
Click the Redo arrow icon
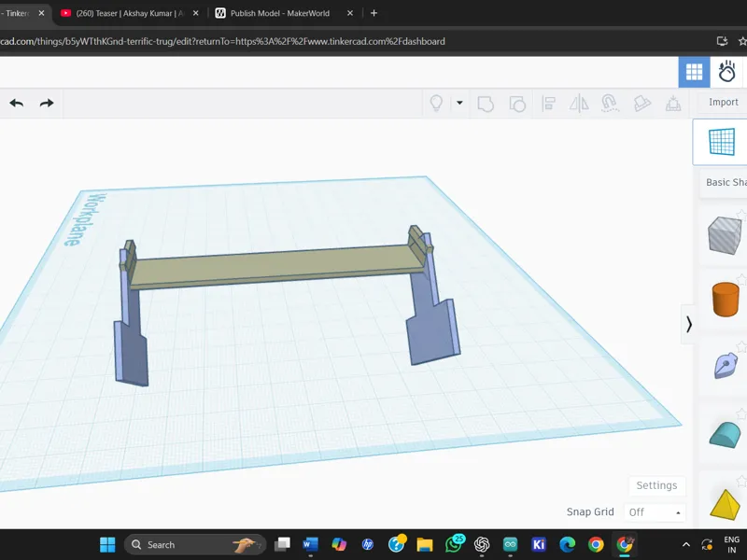click(47, 103)
